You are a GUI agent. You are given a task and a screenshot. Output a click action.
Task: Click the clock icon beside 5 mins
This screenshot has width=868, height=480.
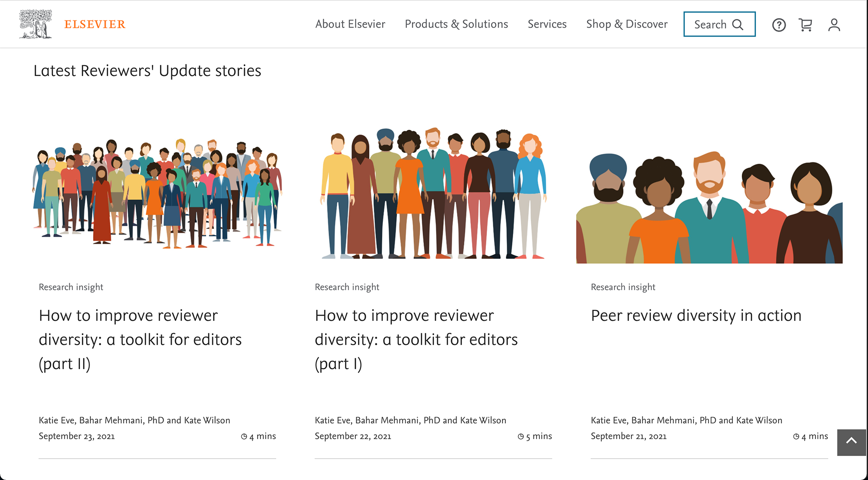point(521,437)
